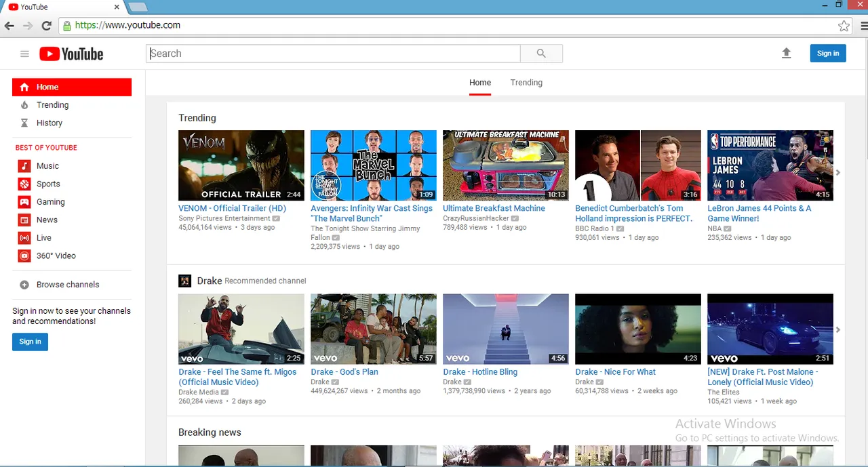This screenshot has height=467, width=868.
Task: Open BBC Radio 1 channel link
Action: [x=594, y=228]
